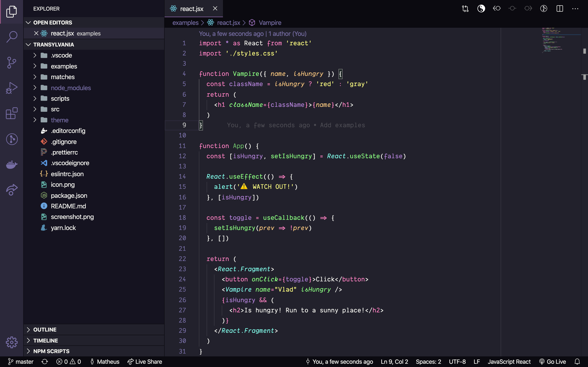Click JavaScript React language mode
Image resolution: width=588 pixels, height=367 pixels.
coord(509,362)
